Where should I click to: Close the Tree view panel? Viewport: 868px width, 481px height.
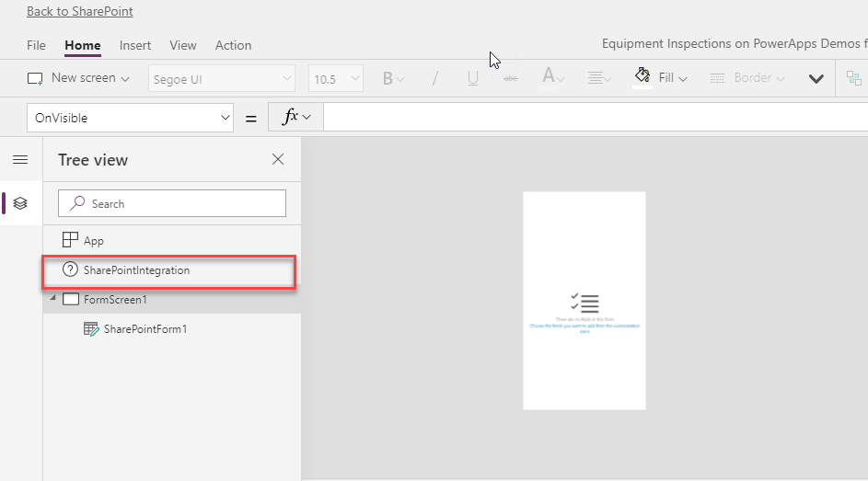[278, 159]
